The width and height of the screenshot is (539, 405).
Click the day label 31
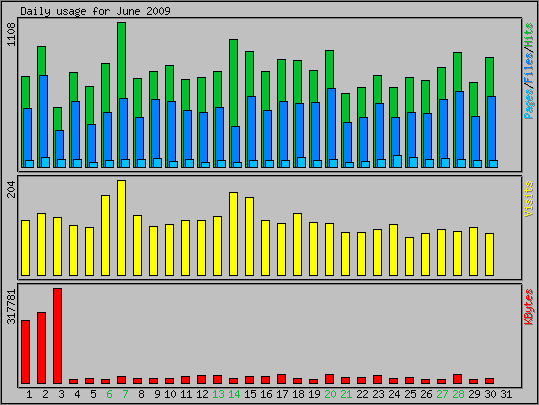click(x=506, y=394)
